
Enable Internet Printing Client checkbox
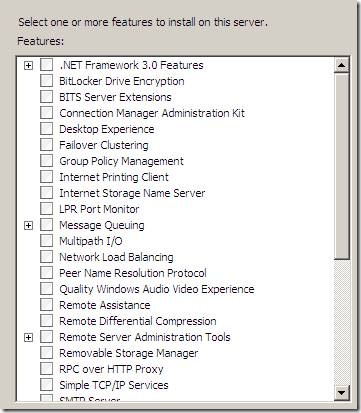coord(46,177)
